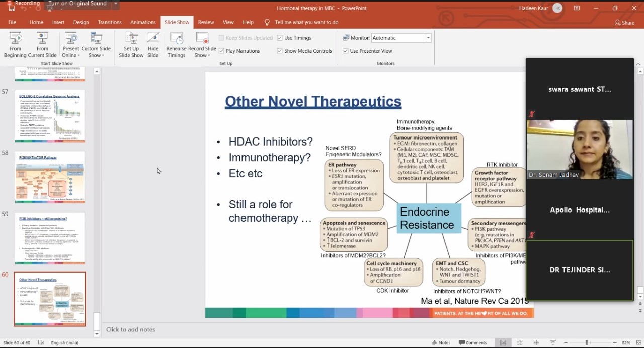Toggle Use Presenter View checkbox

pos(346,51)
